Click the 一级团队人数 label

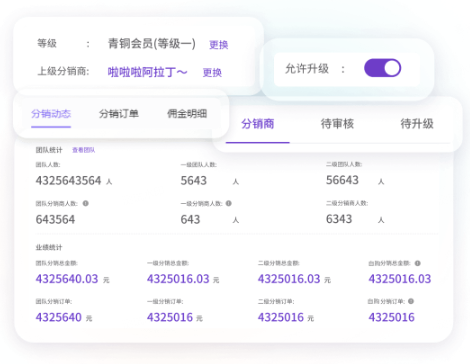pos(199,165)
